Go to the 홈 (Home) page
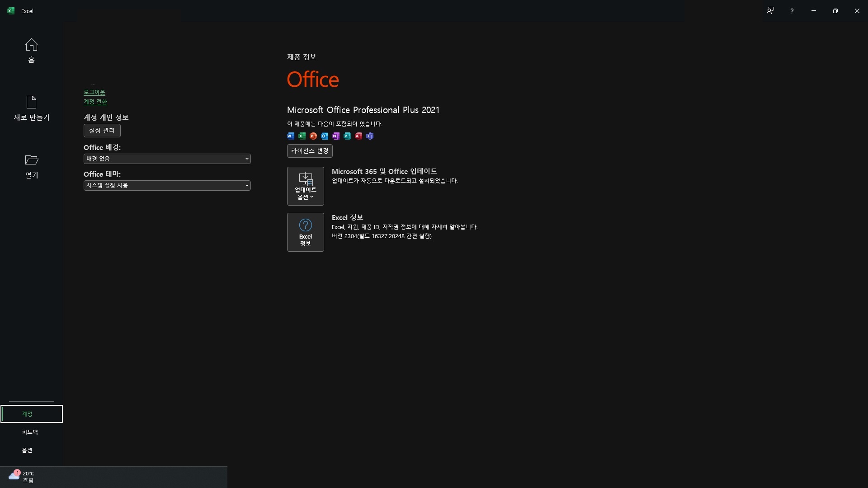 click(31, 51)
